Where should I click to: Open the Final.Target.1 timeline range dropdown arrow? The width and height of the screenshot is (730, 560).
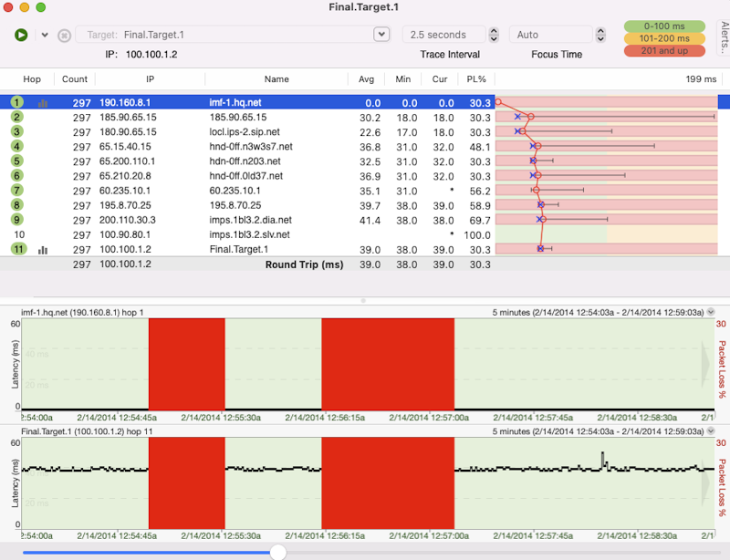click(x=710, y=431)
